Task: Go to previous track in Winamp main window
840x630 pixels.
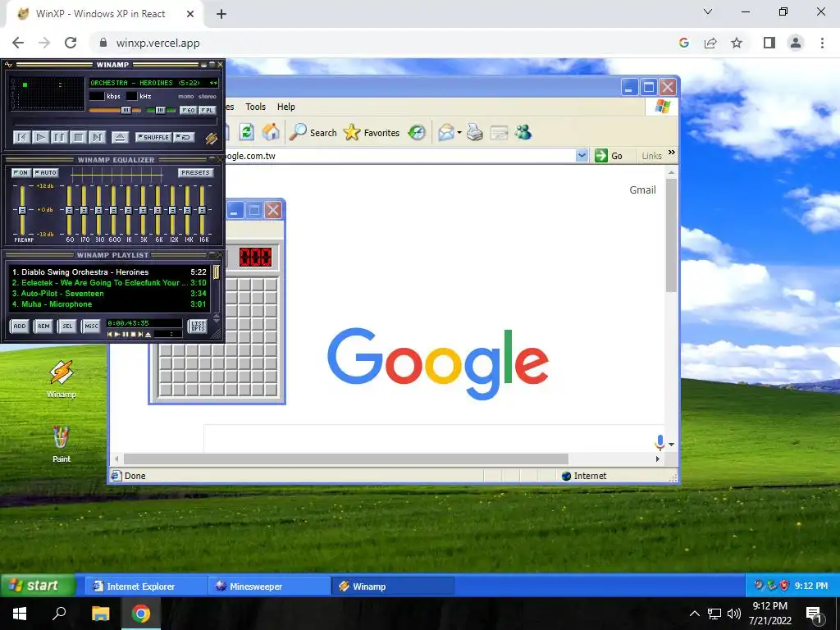Action: (22, 138)
